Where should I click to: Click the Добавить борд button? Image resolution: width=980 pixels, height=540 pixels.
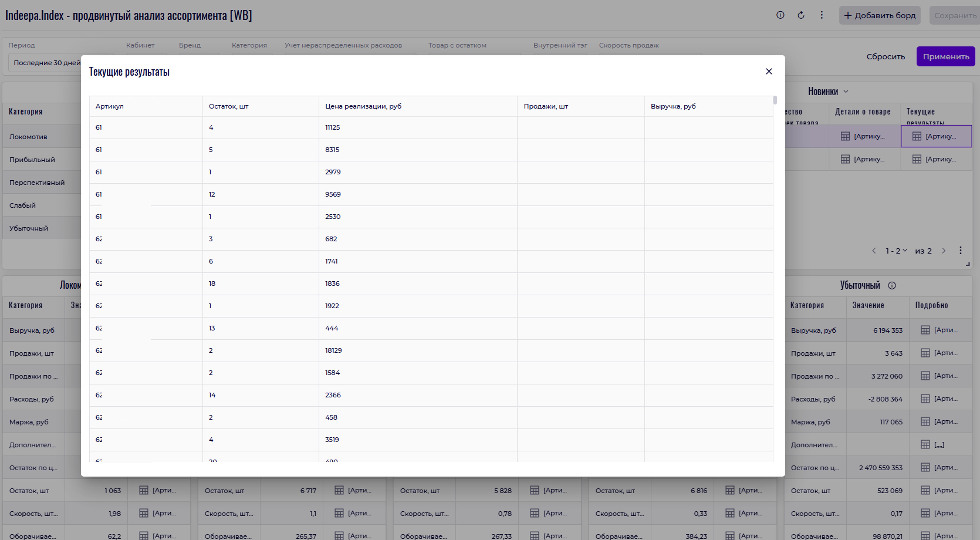click(880, 16)
